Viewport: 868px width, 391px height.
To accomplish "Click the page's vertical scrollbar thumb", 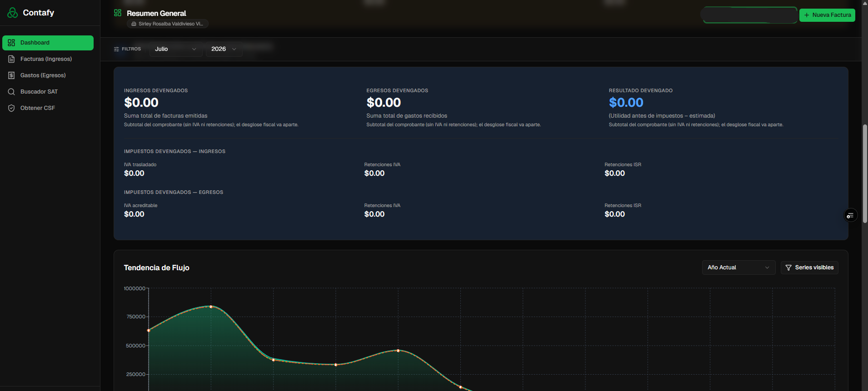I will (x=865, y=173).
